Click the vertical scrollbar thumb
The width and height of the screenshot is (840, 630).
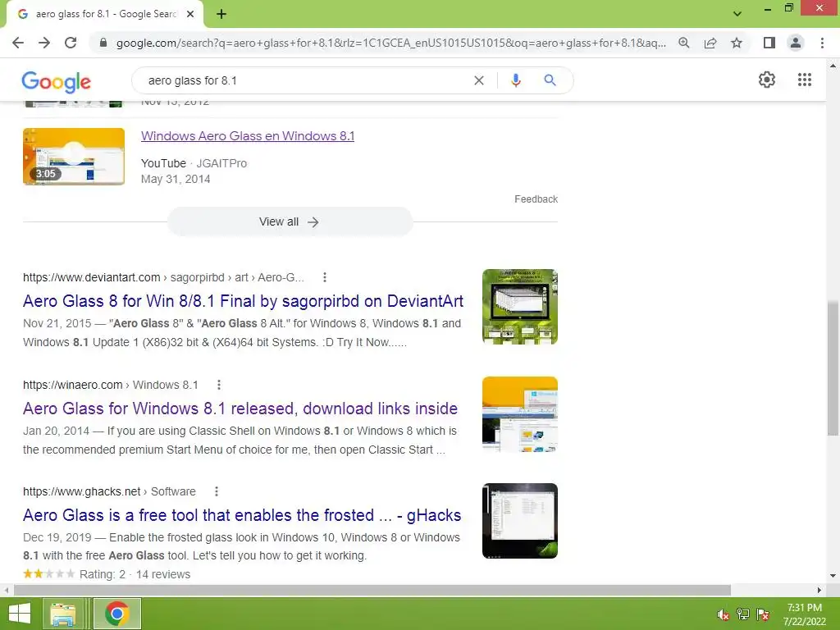click(x=833, y=368)
